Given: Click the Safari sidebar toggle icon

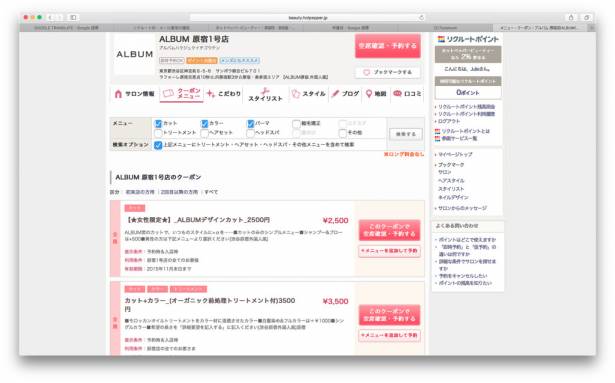Looking at the screenshot, I should point(73,17).
